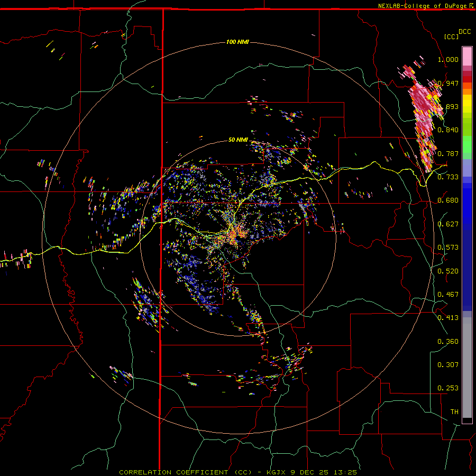Screen dimensions: 476x476
Task: Click the CORRELATION COEFFICIENT (CC) title text
Action: (x=186, y=472)
